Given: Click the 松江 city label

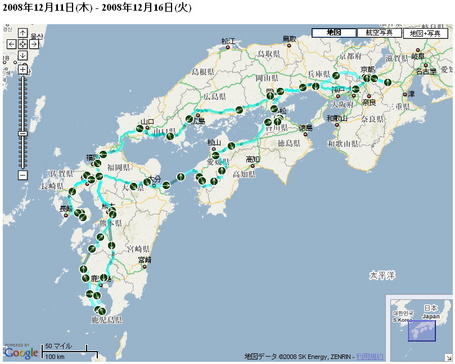Looking at the screenshot, I should pos(228,41).
